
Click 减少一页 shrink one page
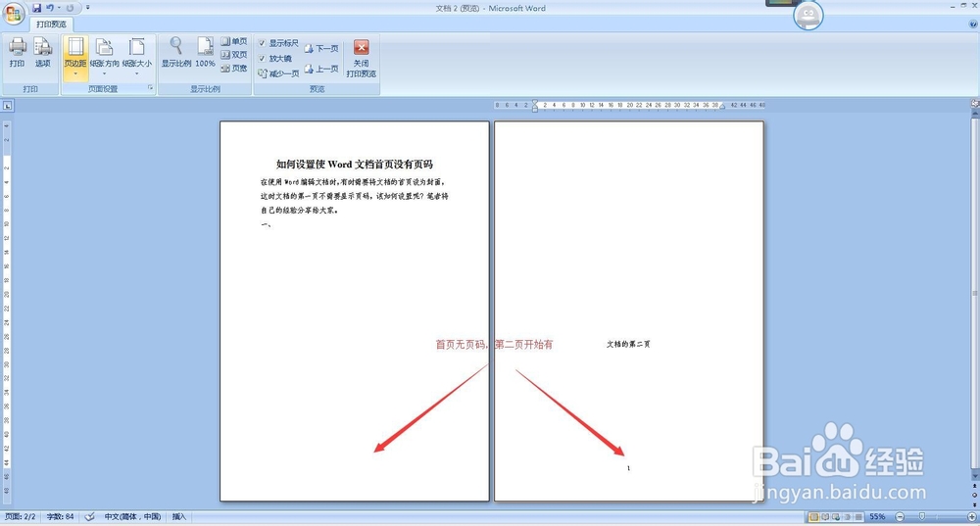(x=278, y=73)
